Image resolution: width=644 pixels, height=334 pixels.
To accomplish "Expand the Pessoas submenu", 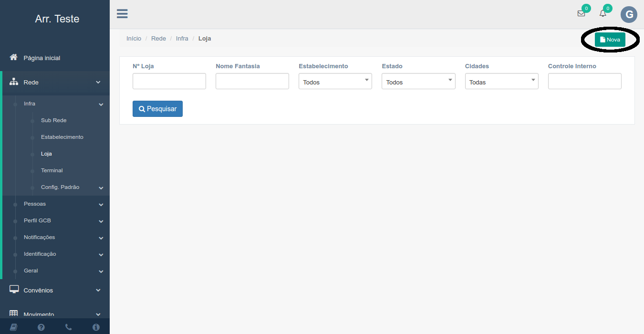I will point(35,204).
